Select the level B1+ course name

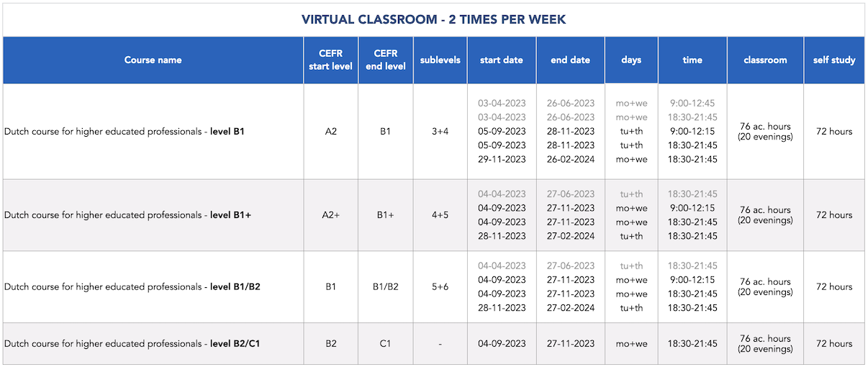(128, 215)
